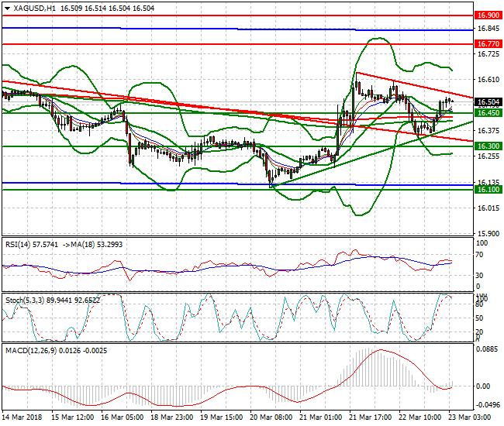504x426 pixels.
Task: Select the Stoch(5,3,3) indicator label
Action: [25, 297]
